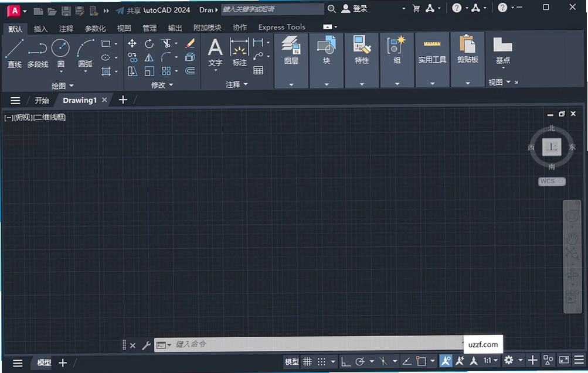The width and height of the screenshot is (588, 373).
Task: Click the [俯视] view control label
Action: [23, 118]
